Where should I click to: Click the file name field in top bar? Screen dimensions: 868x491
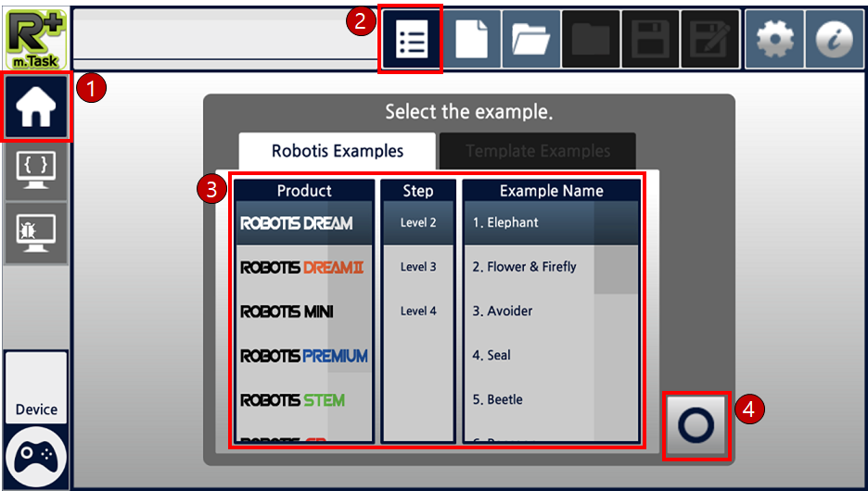(224, 39)
